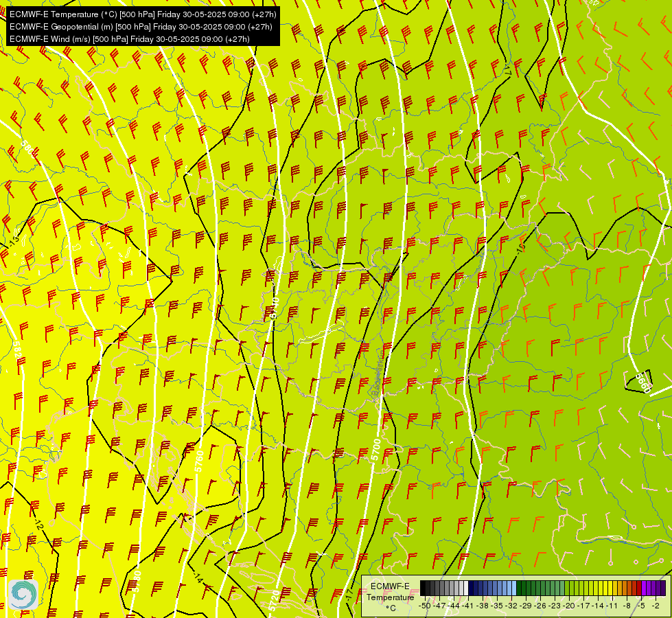Select the ECMWF-E Temperature header line
Image resolution: width=672 pixels, height=618 pixels.
[143, 14]
